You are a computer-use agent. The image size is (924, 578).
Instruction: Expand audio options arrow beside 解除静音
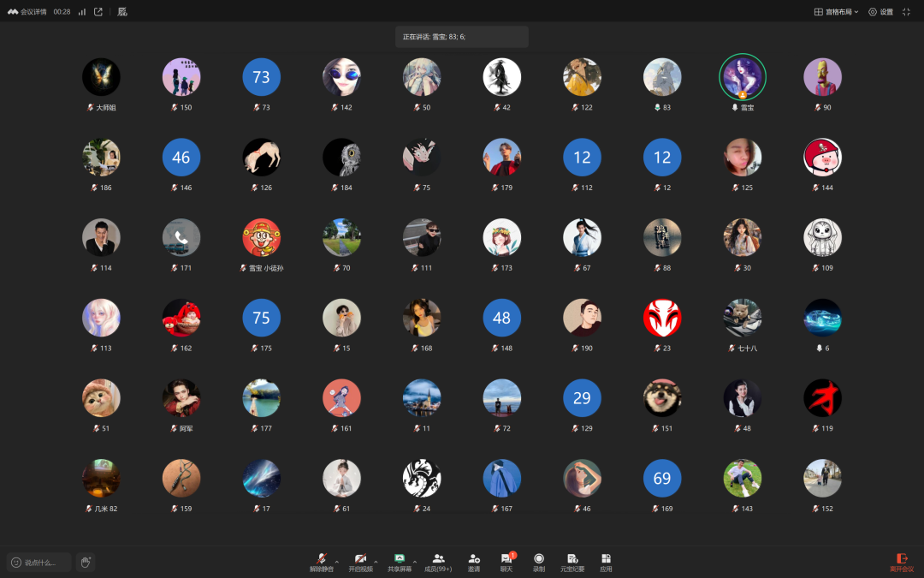click(337, 561)
